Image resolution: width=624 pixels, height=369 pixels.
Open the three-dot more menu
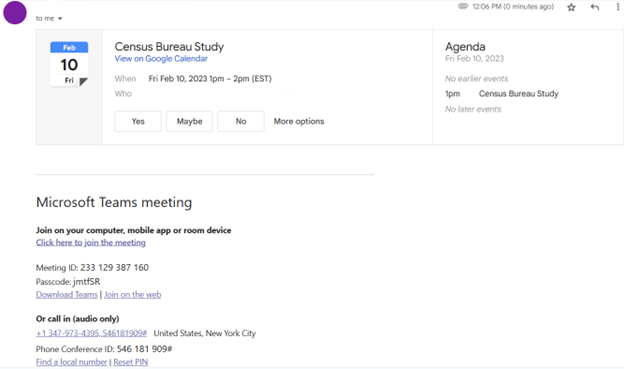pyautogui.click(x=618, y=7)
